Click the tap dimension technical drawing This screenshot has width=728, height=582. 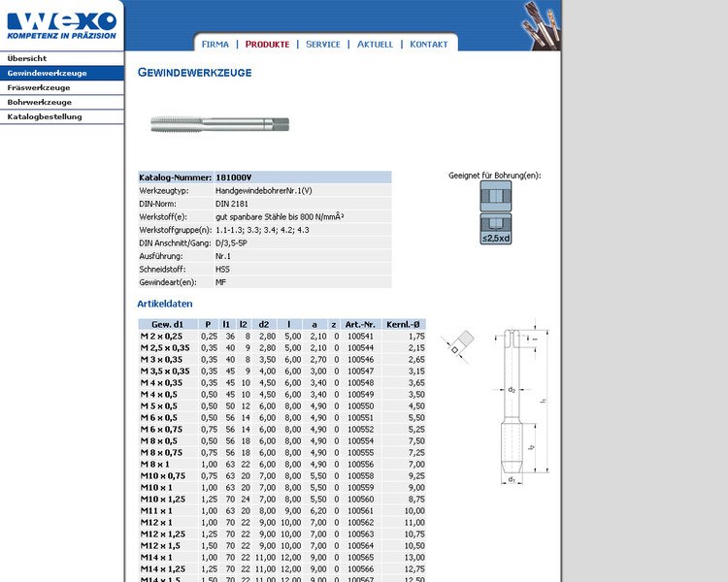click(521, 403)
